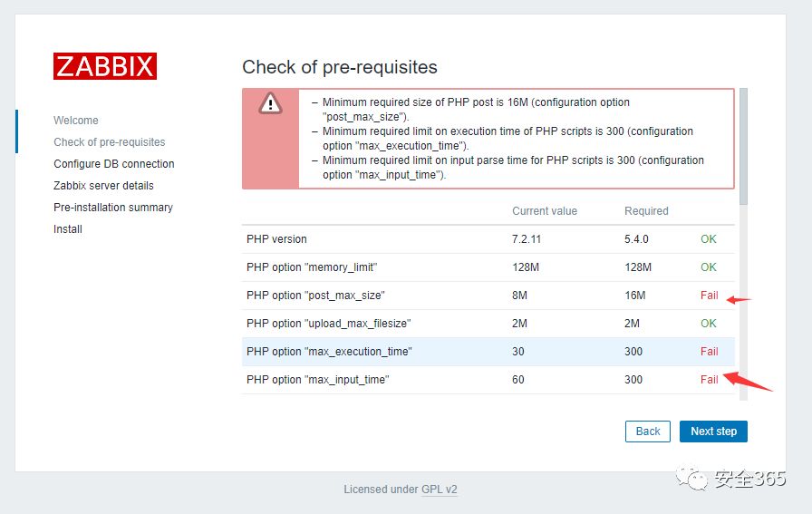Click the ZABBIX logo

pyautogui.click(x=105, y=66)
